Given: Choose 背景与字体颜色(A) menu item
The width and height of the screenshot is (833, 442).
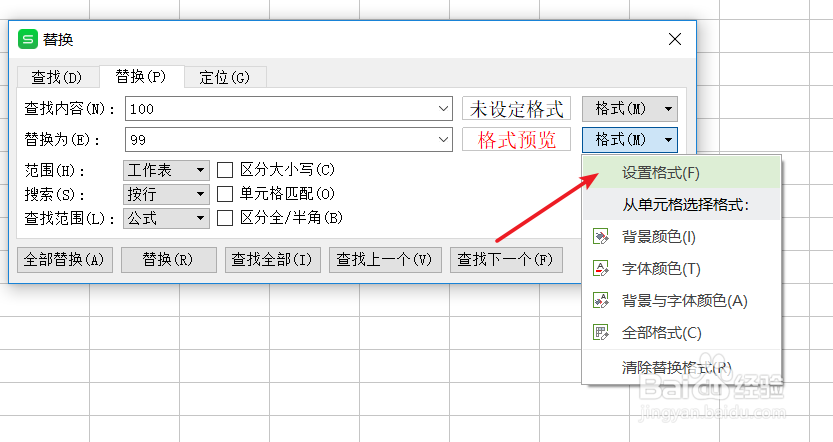Looking at the screenshot, I should [682, 300].
